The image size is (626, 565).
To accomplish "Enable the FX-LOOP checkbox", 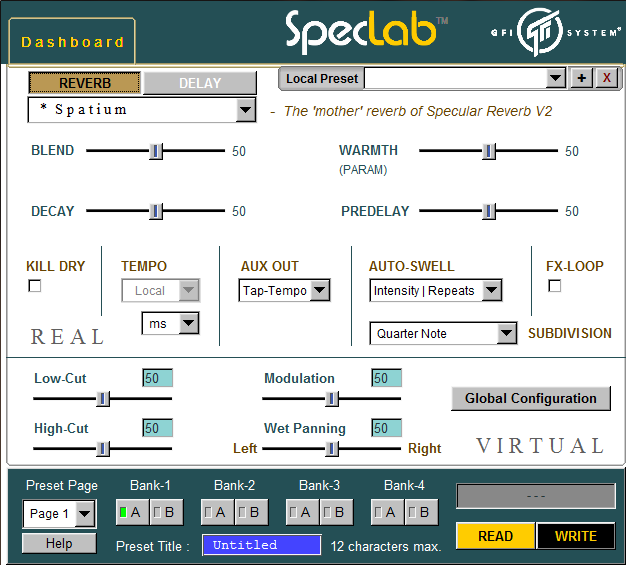I will pos(555,286).
